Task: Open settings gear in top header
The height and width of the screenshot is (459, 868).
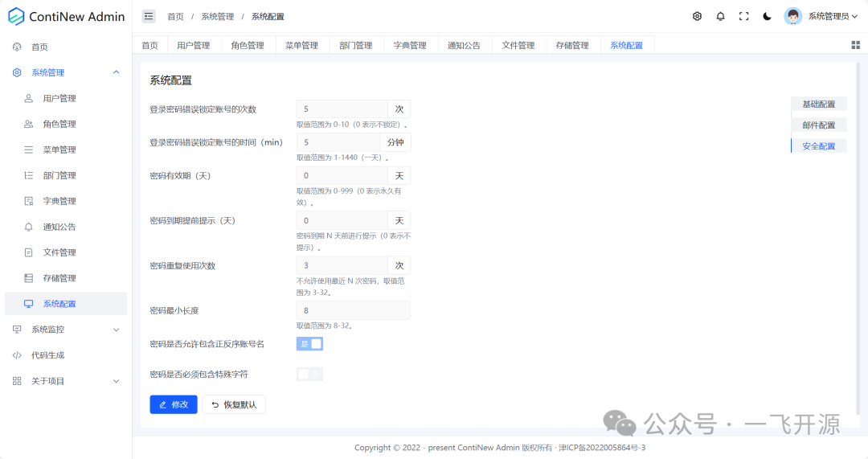Action: point(697,17)
